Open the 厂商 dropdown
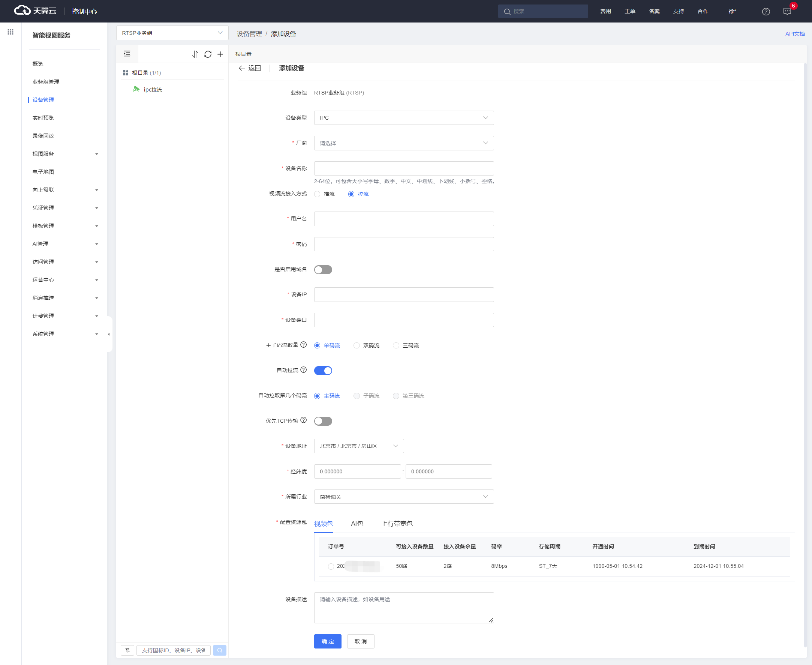812x665 pixels. coord(403,143)
